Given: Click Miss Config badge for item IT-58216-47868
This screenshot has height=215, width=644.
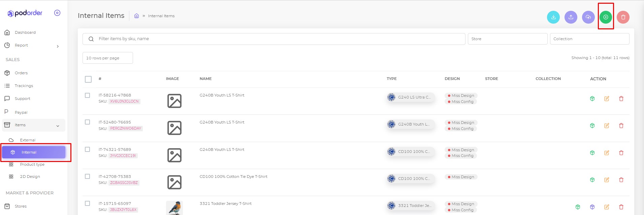Looking at the screenshot, I should coord(460,102).
